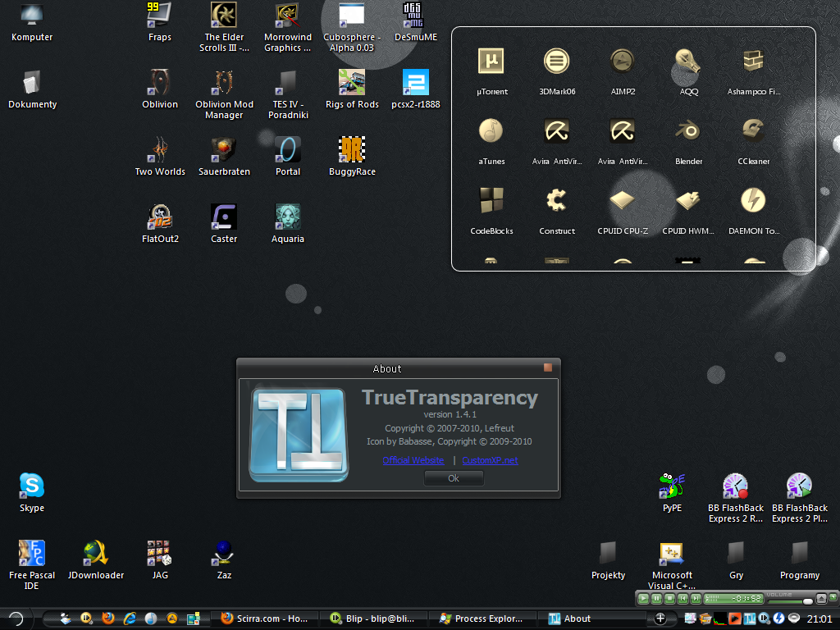Select the BuggyRace desktop shortcut
This screenshot has width=840, height=630.
coord(352,157)
